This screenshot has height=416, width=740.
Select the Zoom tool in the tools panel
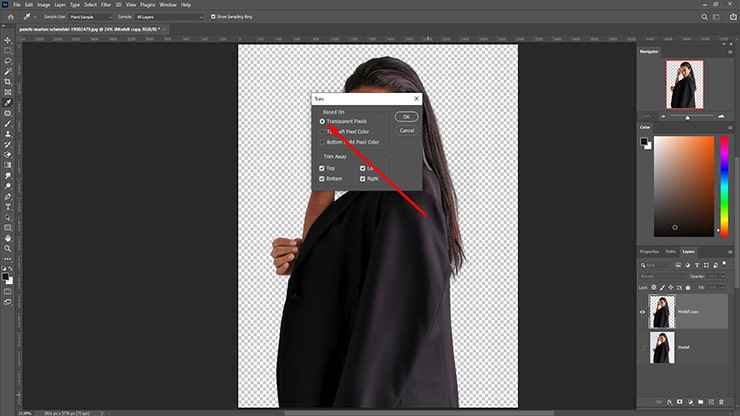pos(8,248)
